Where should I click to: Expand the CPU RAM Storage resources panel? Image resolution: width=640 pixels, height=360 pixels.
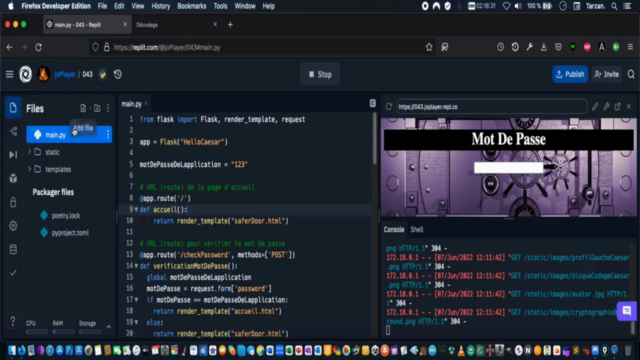pyautogui.click(x=109, y=327)
